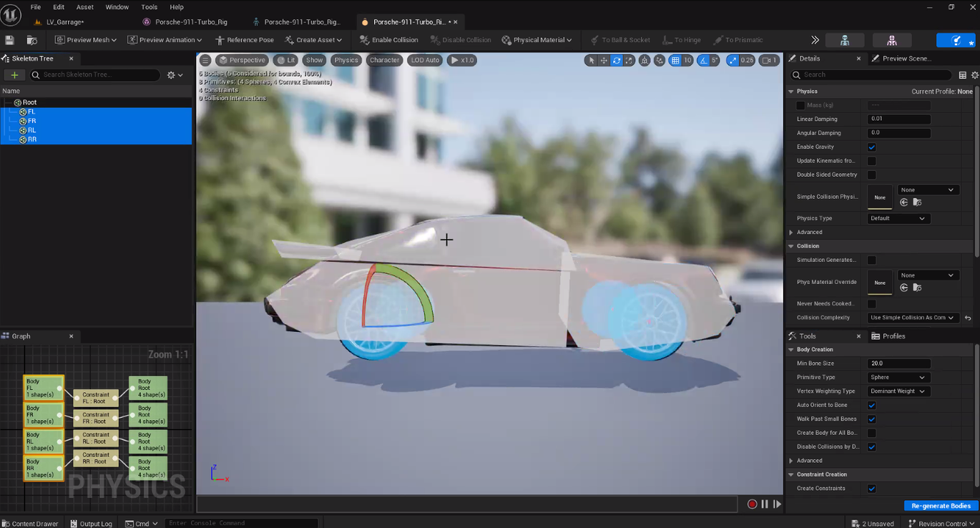980x528 pixels.
Task: Click the To Ball & Socket constraint button
Action: coord(619,40)
